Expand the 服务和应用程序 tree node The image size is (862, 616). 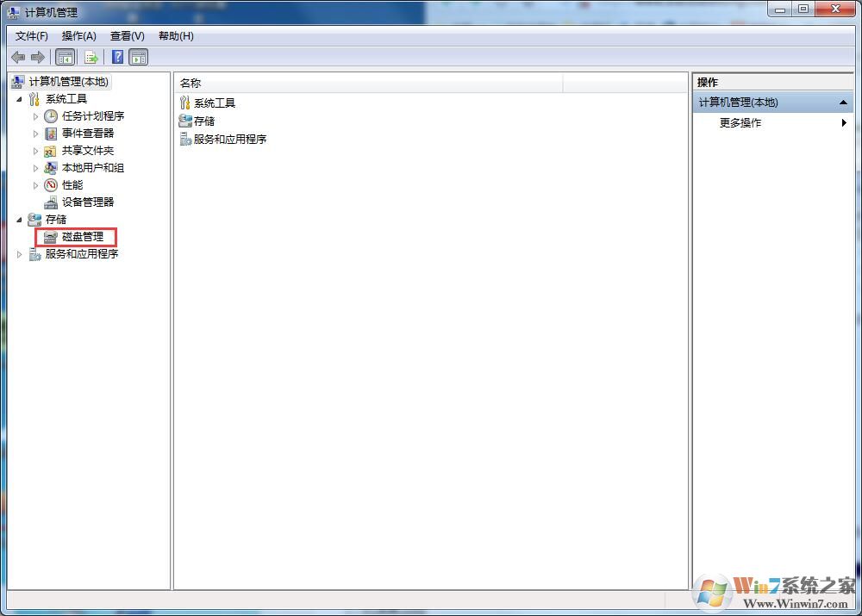pyautogui.click(x=20, y=253)
